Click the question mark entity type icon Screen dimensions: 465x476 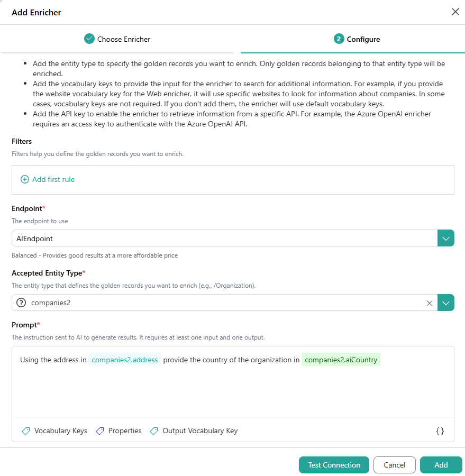click(x=22, y=303)
